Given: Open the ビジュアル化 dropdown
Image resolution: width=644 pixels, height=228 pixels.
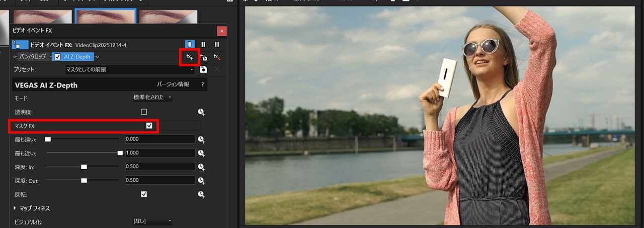Looking at the screenshot, I should [152, 221].
